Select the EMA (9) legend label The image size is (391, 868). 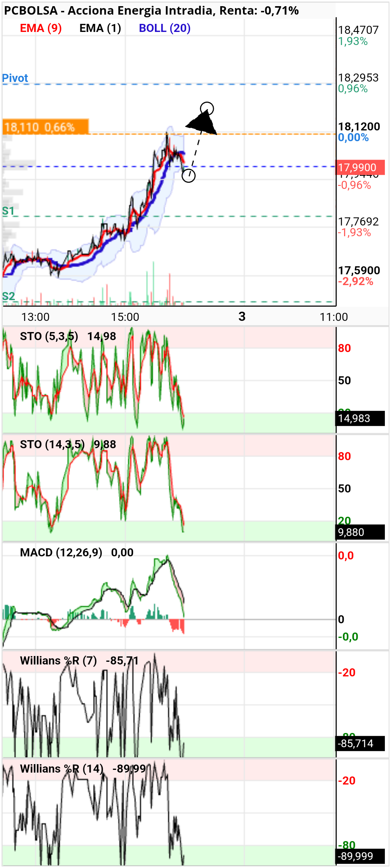(x=41, y=28)
